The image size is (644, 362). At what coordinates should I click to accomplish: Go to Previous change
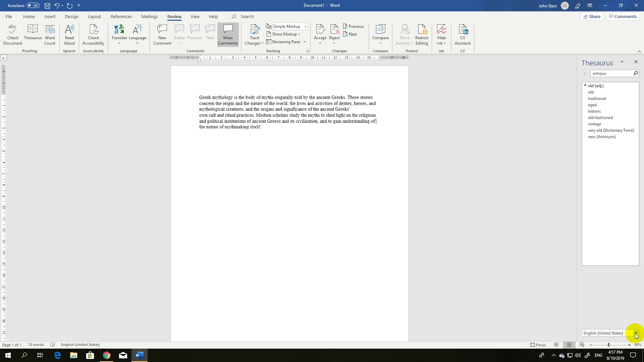353,26
